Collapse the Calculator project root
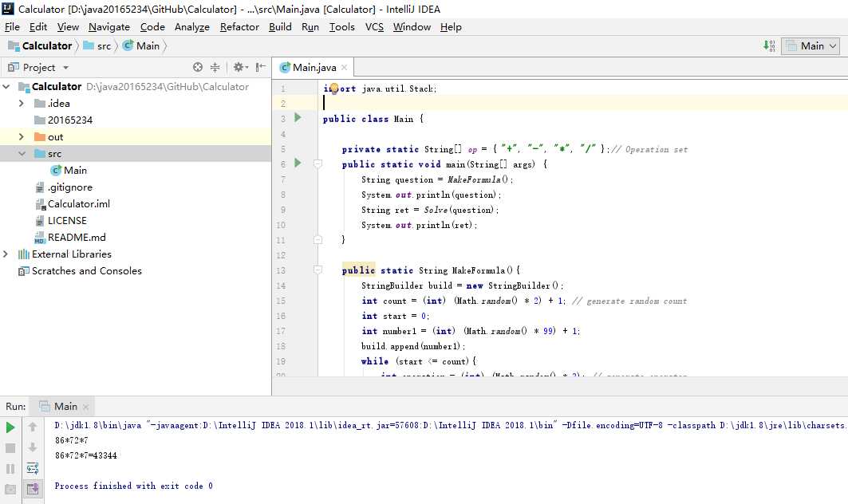 click(6, 86)
